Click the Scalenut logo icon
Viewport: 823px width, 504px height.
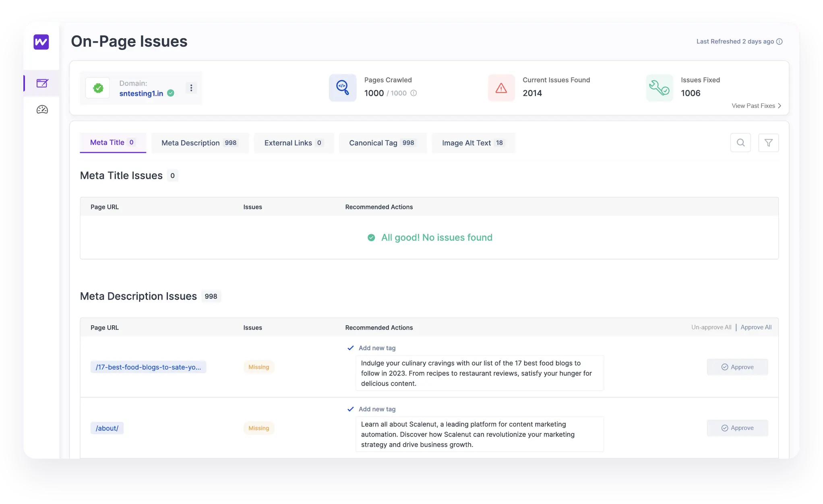(41, 42)
